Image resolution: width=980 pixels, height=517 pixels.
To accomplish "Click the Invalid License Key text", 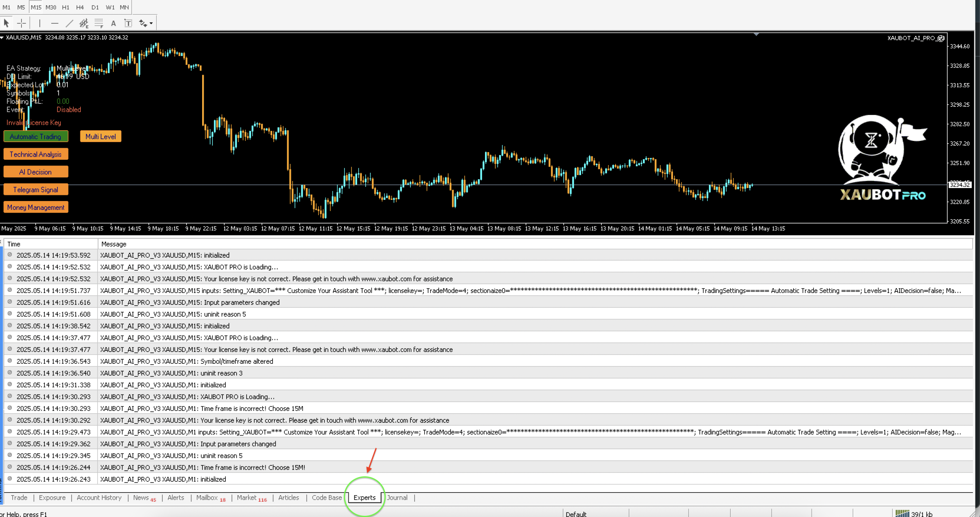I will point(34,123).
